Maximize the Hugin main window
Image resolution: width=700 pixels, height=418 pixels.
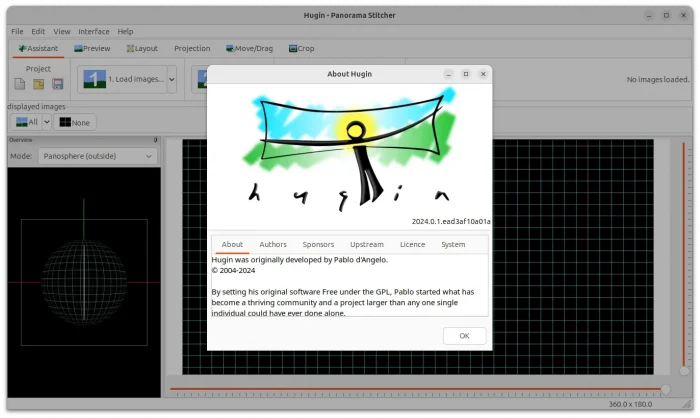pyautogui.click(x=666, y=15)
